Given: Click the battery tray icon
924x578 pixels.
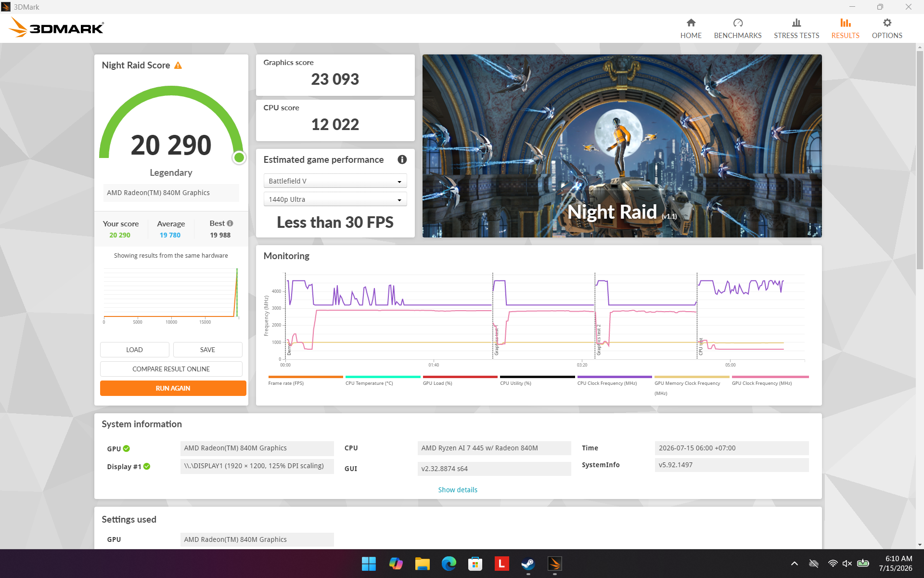Looking at the screenshot, I should click(863, 564).
